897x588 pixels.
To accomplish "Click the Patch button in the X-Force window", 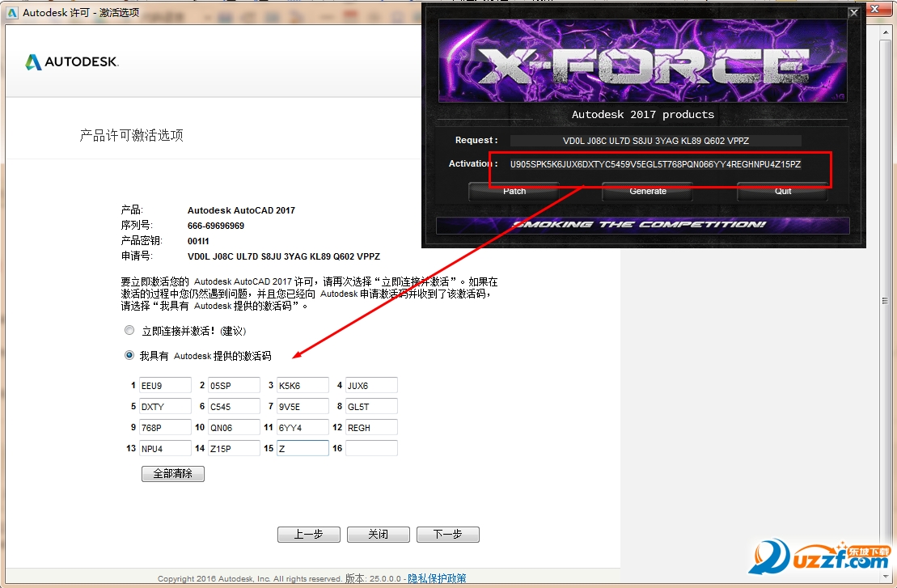I will tap(514, 192).
